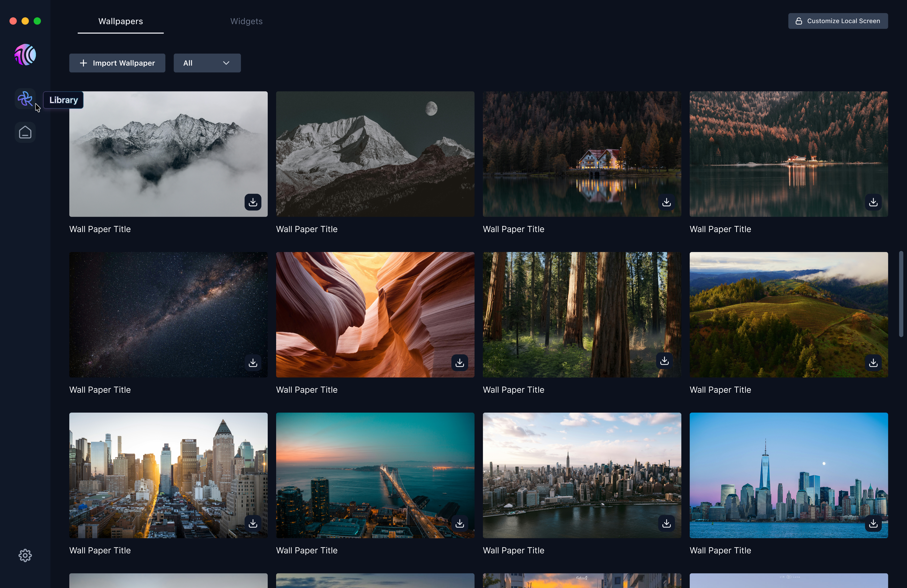Image resolution: width=907 pixels, height=588 pixels.
Task: Click the Import Wallpaper button
Action: [x=117, y=63]
